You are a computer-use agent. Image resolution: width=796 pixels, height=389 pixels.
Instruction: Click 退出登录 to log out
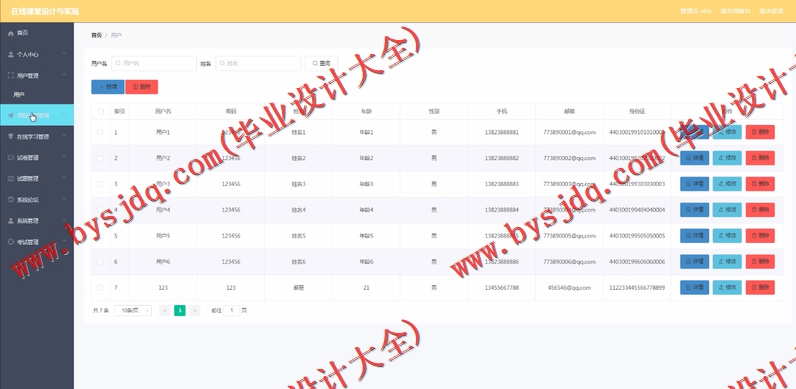click(x=771, y=11)
